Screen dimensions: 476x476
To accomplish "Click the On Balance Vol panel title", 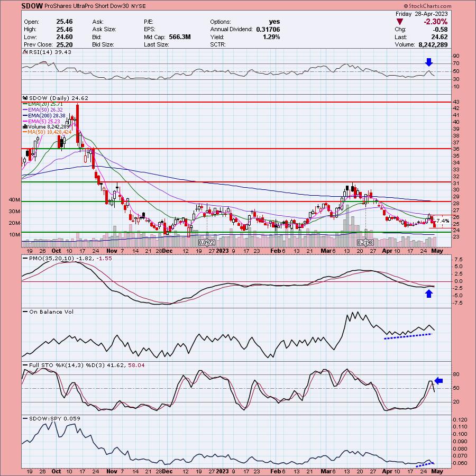I will [x=51, y=312].
